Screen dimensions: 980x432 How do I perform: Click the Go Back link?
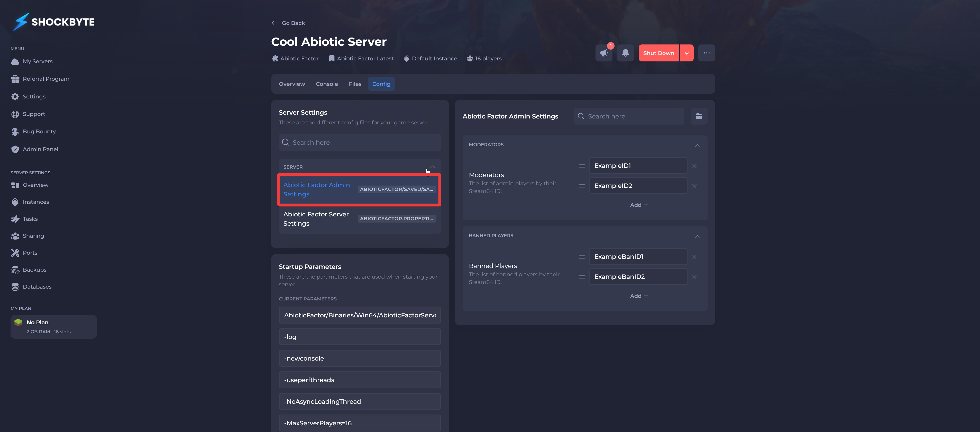tap(288, 23)
